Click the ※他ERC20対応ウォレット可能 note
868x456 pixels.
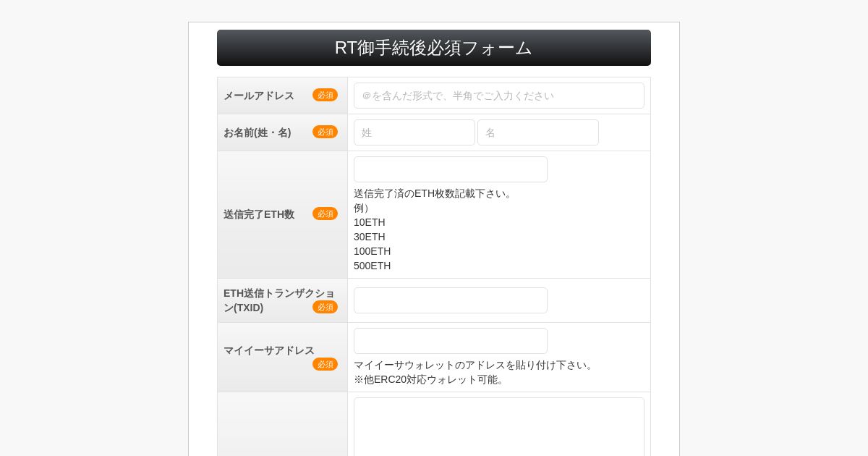point(430,379)
